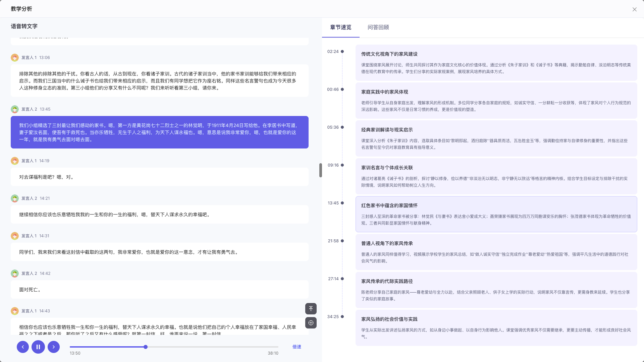The height and width of the screenshot is (362, 644).
Task: Click the highlighted transcript at 13:45
Action: (159, 132)
